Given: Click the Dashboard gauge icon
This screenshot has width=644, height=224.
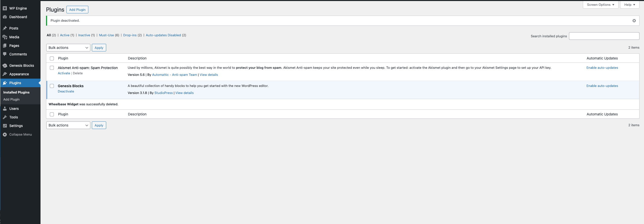Looking at the screenshot, I should tap(5, 17).
